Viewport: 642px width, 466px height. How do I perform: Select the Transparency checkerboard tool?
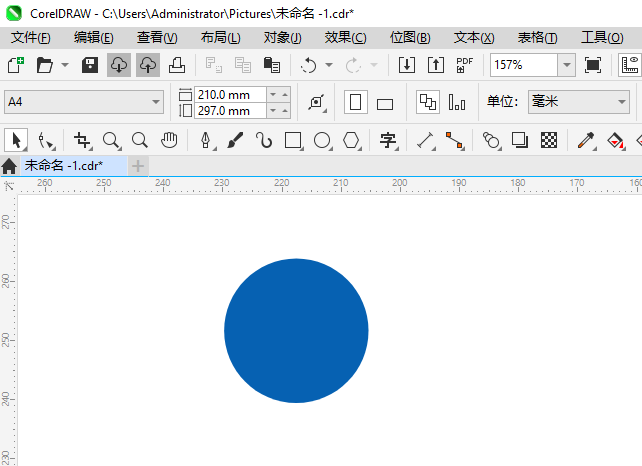(549, 140)
